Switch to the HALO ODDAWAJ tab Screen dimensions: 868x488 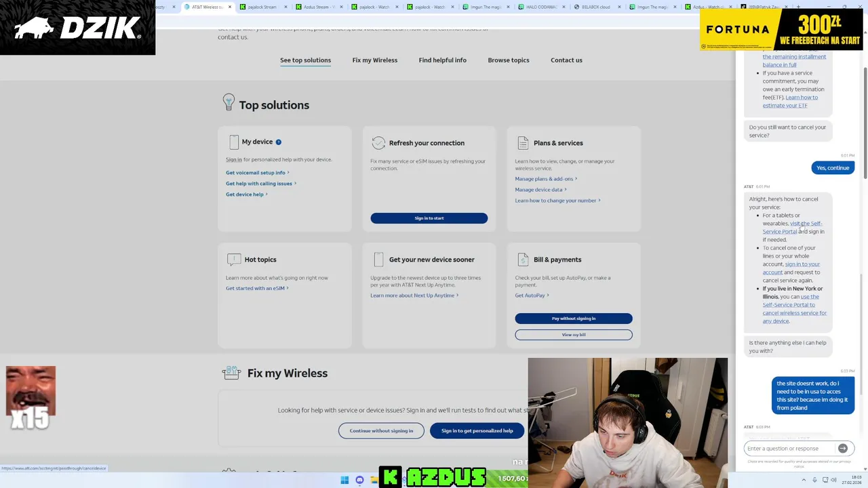tap(540, 7)
